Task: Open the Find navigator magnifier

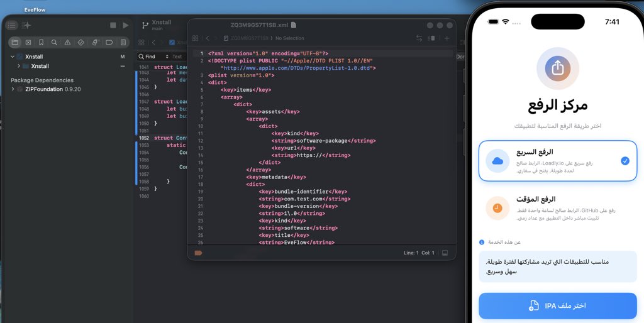Action: [x=54, y=42]
